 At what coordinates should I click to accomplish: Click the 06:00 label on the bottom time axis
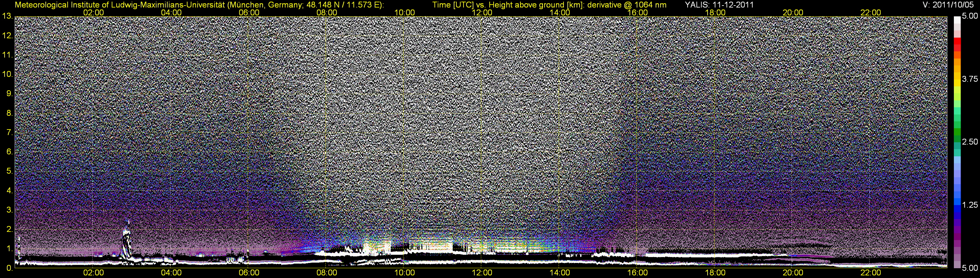click(249, 273)
